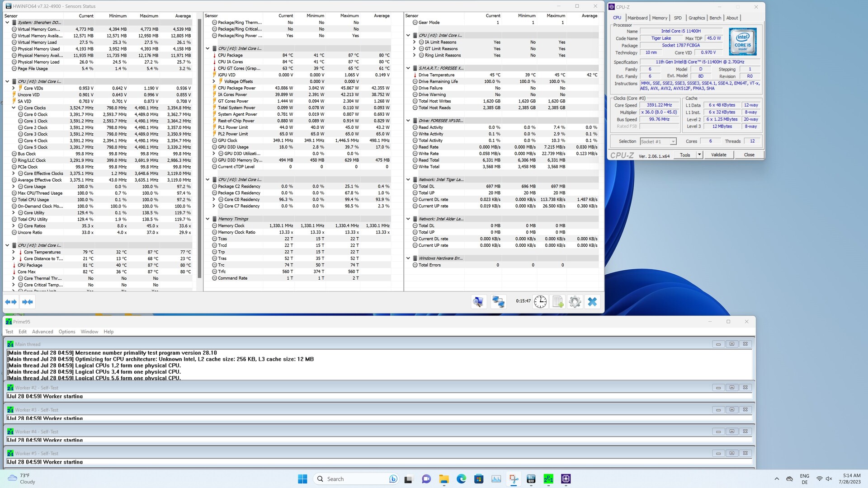Click the CPU-Z Close button
Image resolution: width=868 pixels, height=488 pixels.
point(749,155)
